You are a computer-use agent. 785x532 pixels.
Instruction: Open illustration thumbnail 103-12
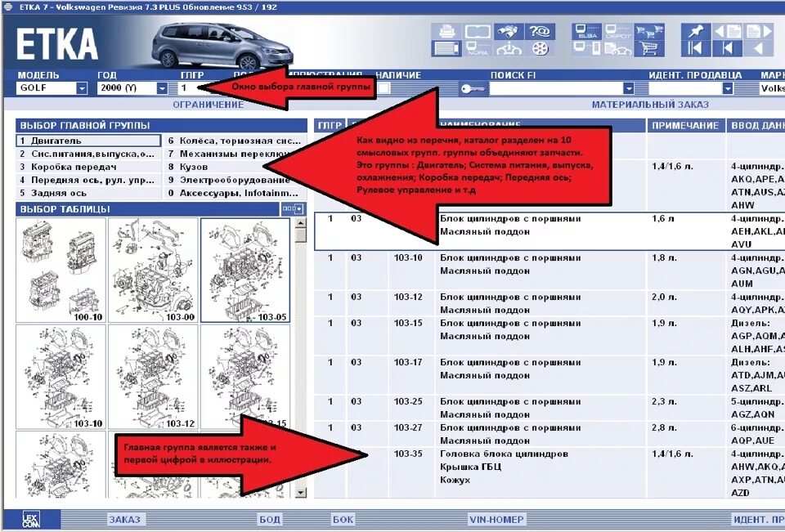(153, 377)
